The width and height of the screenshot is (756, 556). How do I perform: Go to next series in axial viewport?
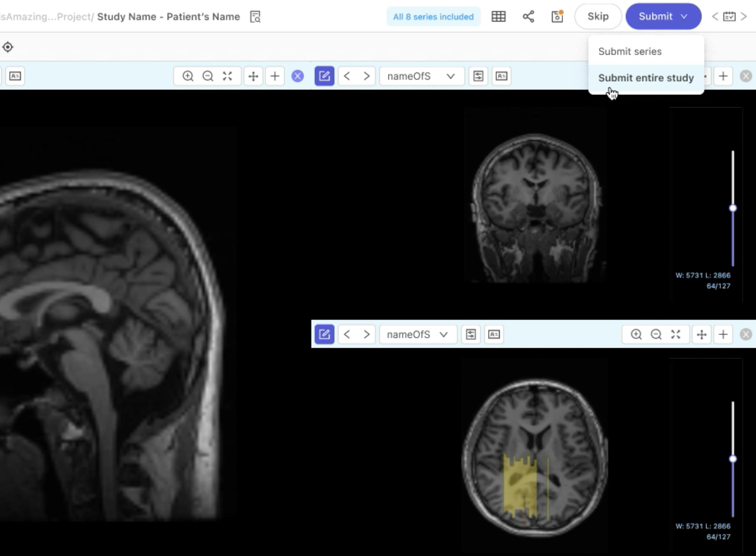(x=367, y=334)
